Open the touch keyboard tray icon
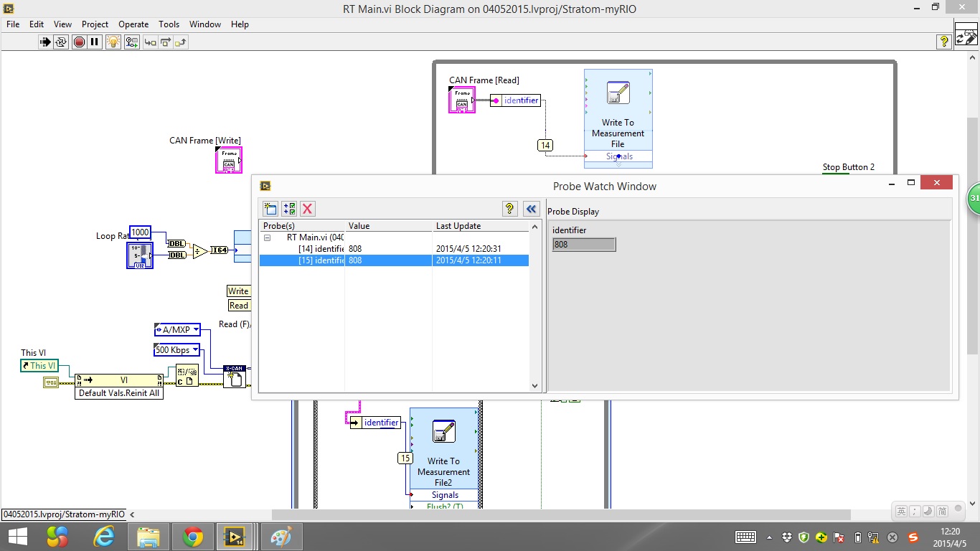The width and height of the screenshot is (980, 551). [745, 537]
